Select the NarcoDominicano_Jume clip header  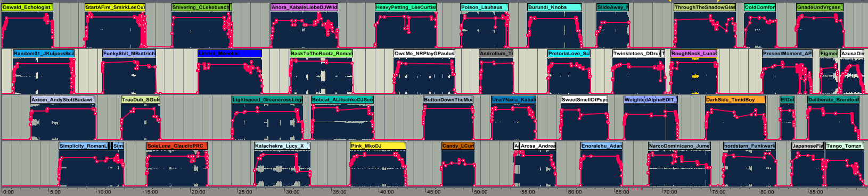click(x=679, y=146)
